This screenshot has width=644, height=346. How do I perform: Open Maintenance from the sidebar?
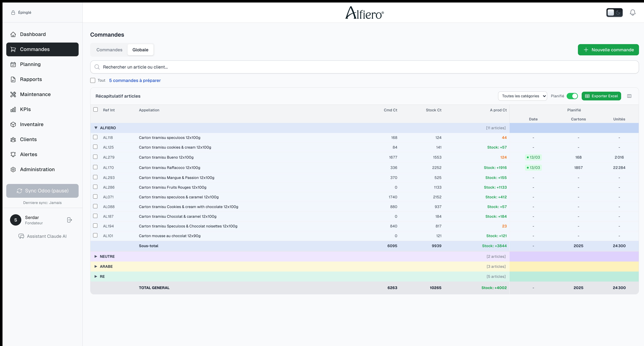[x=35, y=94]
